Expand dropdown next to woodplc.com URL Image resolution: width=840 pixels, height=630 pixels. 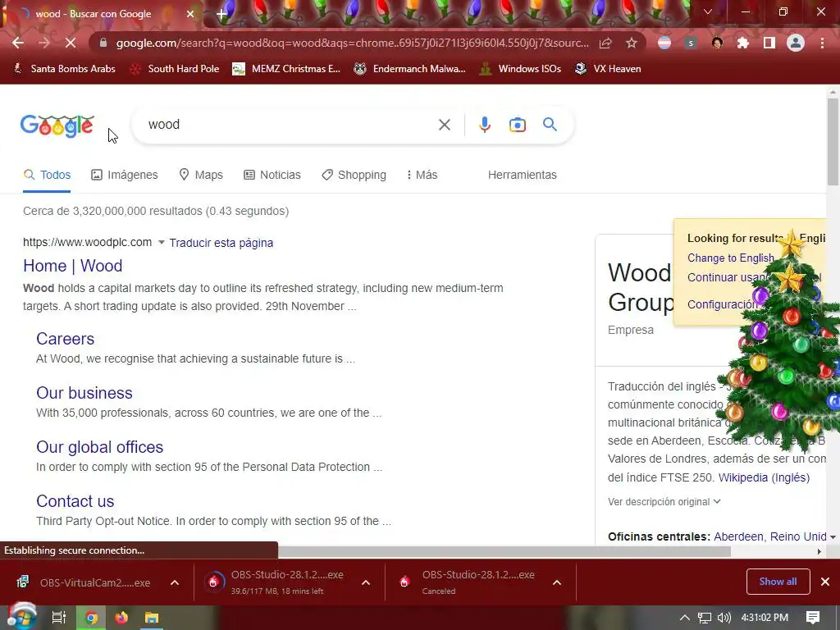(x=162, y=243)
